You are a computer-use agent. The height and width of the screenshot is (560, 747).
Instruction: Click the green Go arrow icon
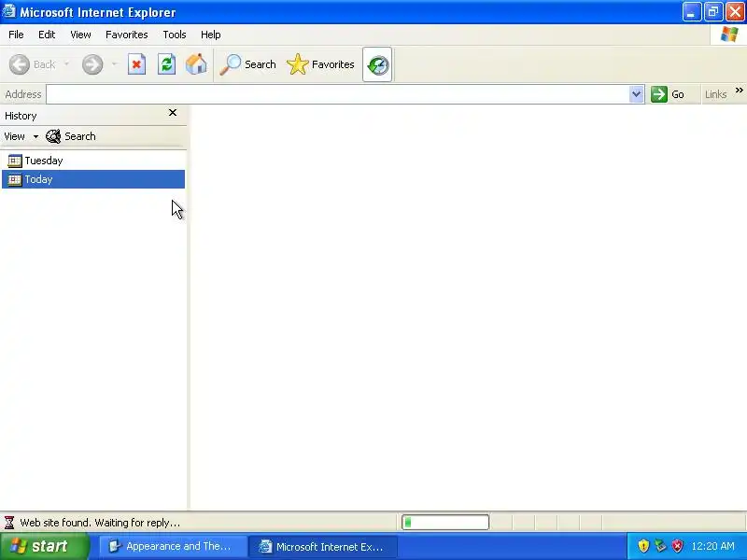pos(659,94)
